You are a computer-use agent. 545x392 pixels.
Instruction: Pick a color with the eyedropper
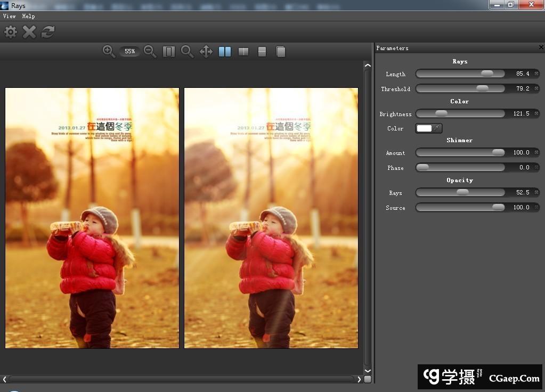(x=437, y=128)
